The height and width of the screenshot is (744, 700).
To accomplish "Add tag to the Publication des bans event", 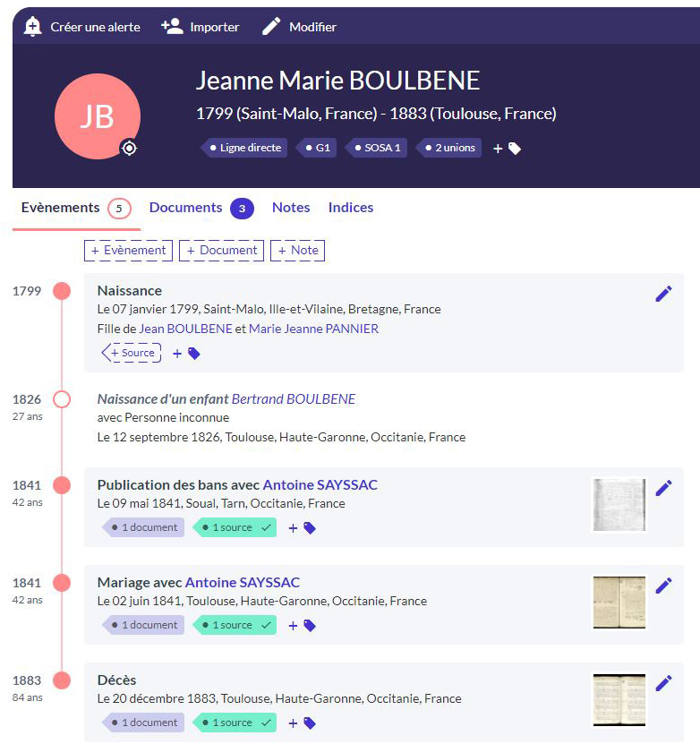I will click(302, 528).
